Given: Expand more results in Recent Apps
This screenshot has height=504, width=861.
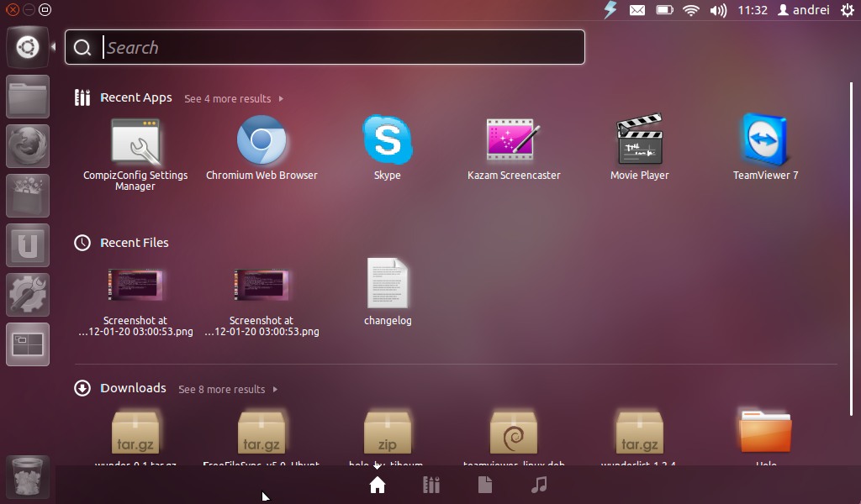Looking at the screenshot, I should coord(228,98).
